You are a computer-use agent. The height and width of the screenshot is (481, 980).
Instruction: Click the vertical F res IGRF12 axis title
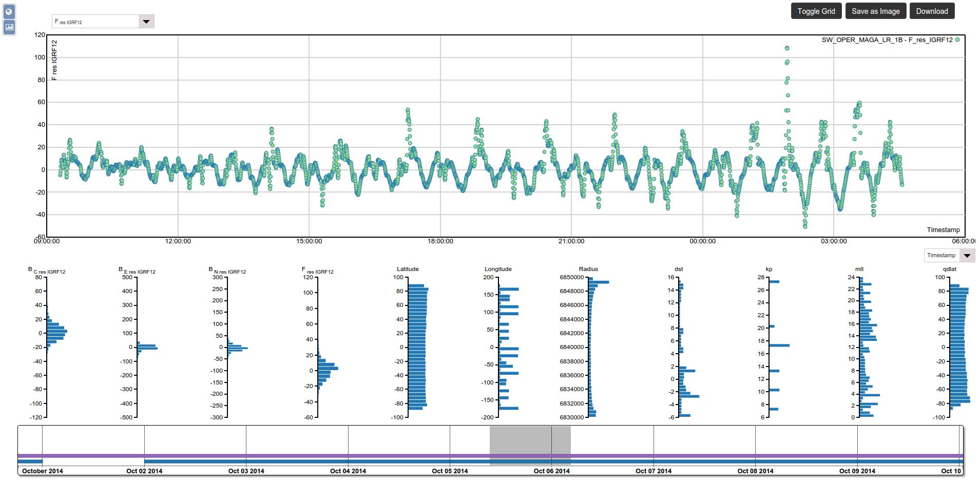[54, 60]
